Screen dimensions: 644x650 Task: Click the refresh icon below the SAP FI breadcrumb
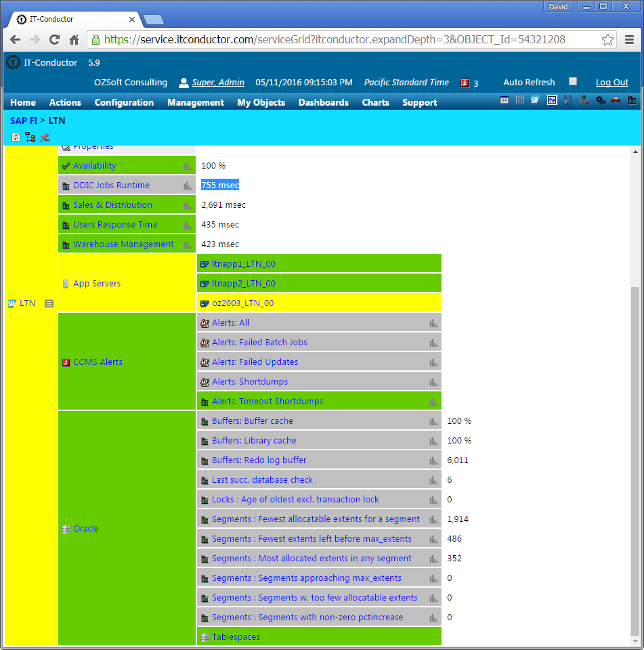click(16, 137)
